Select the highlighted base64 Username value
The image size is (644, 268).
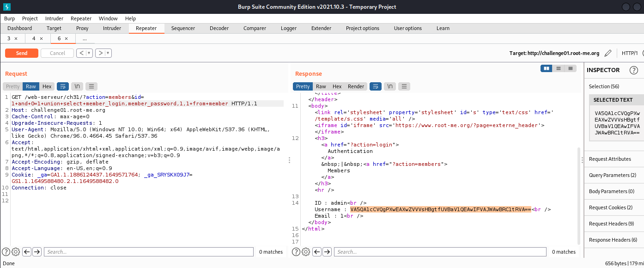pyautogui.click(x=441, y=209)
